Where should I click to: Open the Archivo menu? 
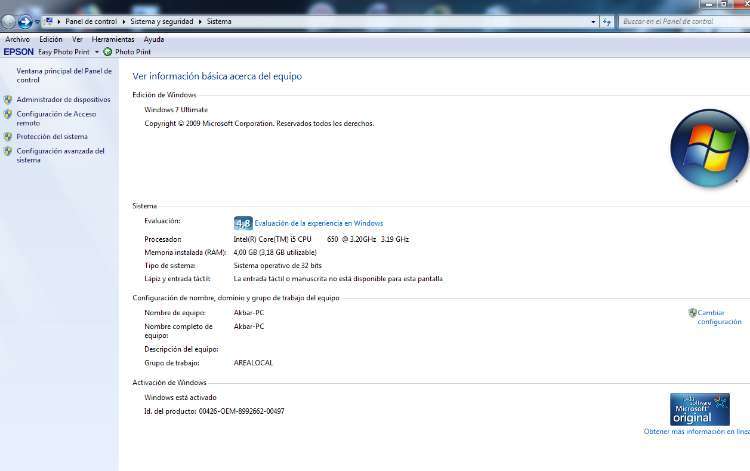tap(17, 39)
